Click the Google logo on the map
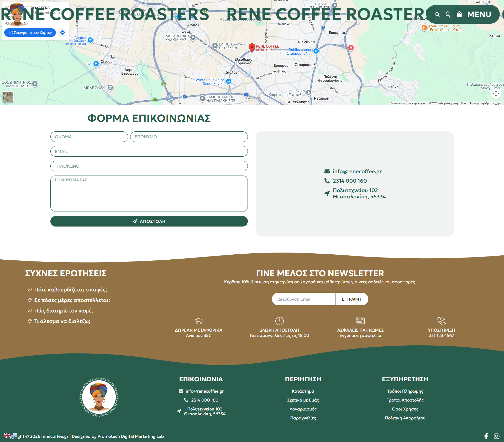Screen dimensions: 504x442 252,98
